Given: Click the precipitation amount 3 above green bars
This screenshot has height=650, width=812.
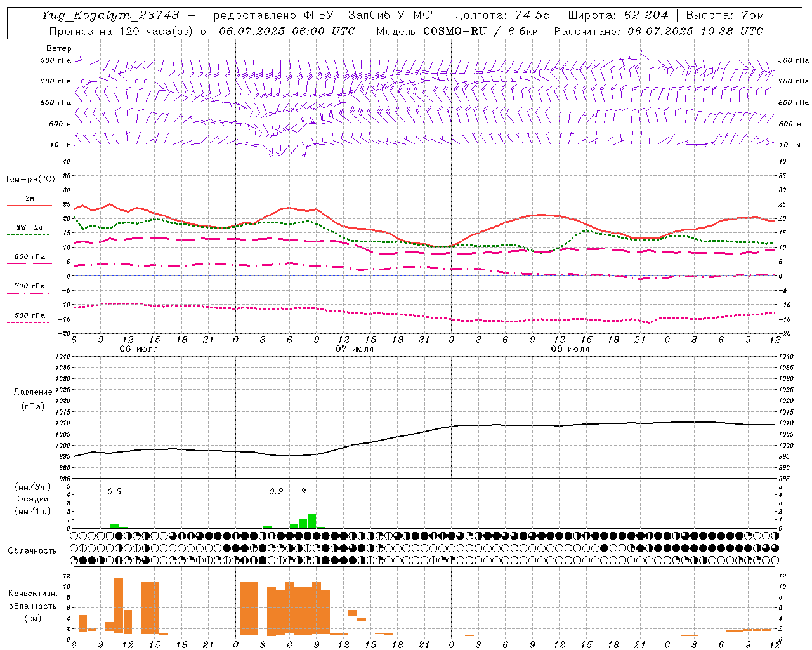Looking at the screenshot, I should 303,491.
